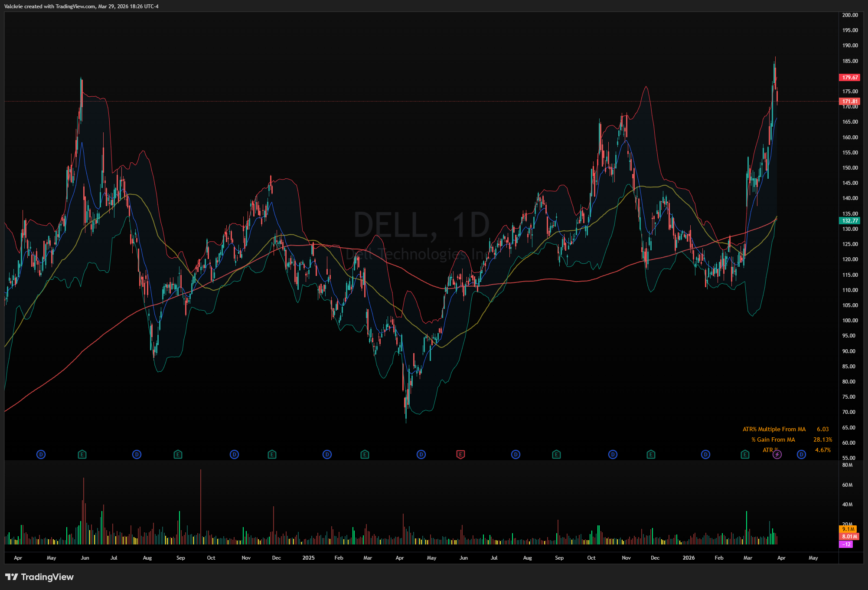This screenshot has width=868, height=590.
Task: Click the TradingView logo icon
Action: [12, 577]
